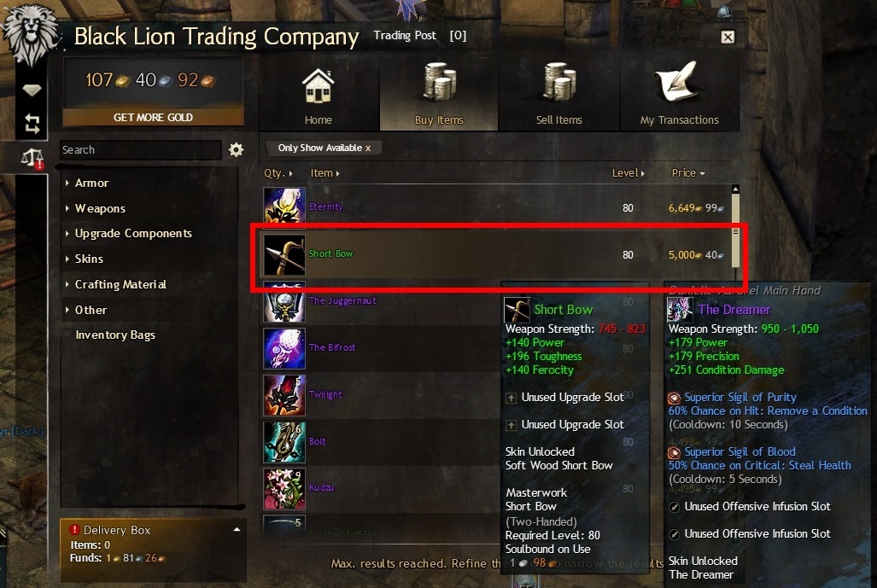Open the currency exchange arrows icon
The height and width of the screenshot is (588, 877).
(x=32, y=124)
